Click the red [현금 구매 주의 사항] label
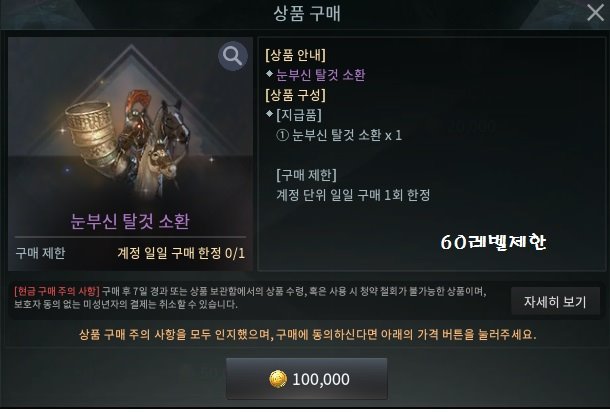This screenshot has width=610, height=412. (57, 291)
